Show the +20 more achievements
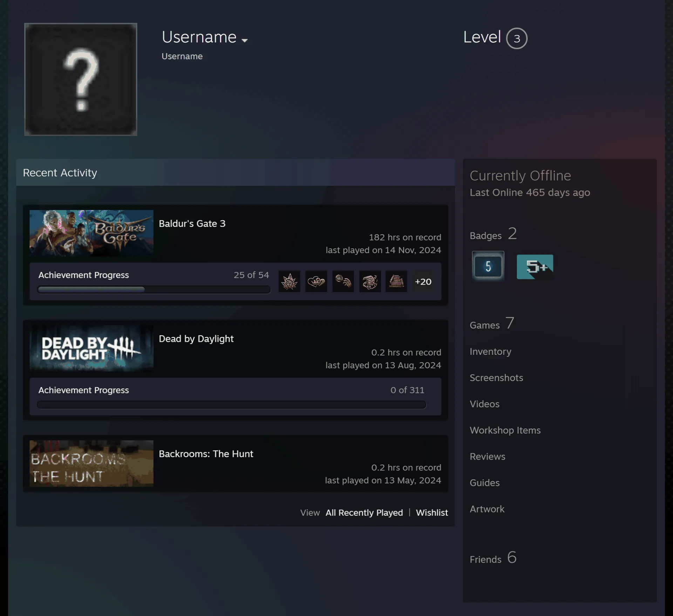Viewport: 673px width, 616px height. point(423,282)
